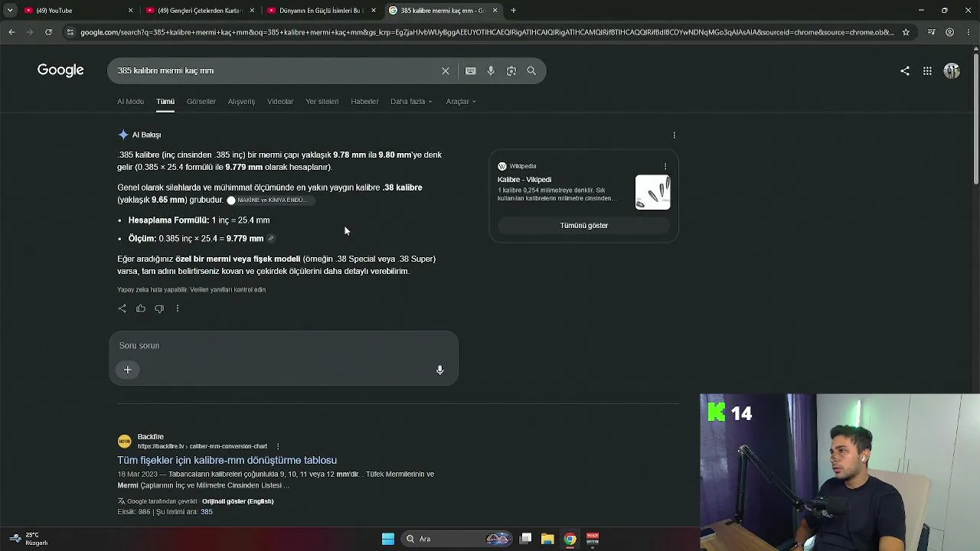Open more options below AI overview feedback
Image resolution: width=980 pixels, height=551 pixels.
(178, 308)
